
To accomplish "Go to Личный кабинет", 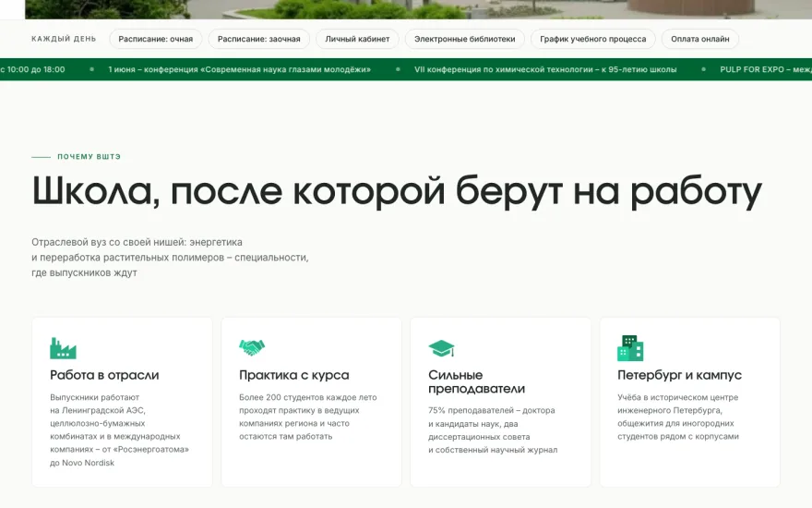I will tap(357, 39).
